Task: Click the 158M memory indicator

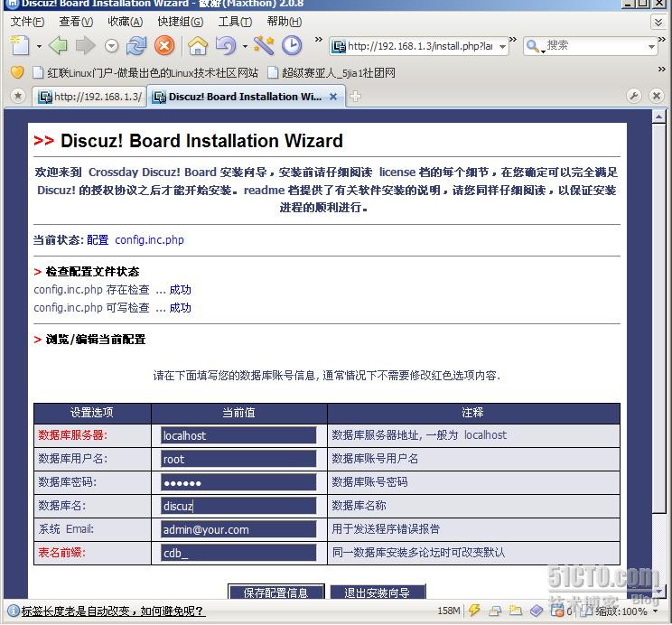Action: 449,611
